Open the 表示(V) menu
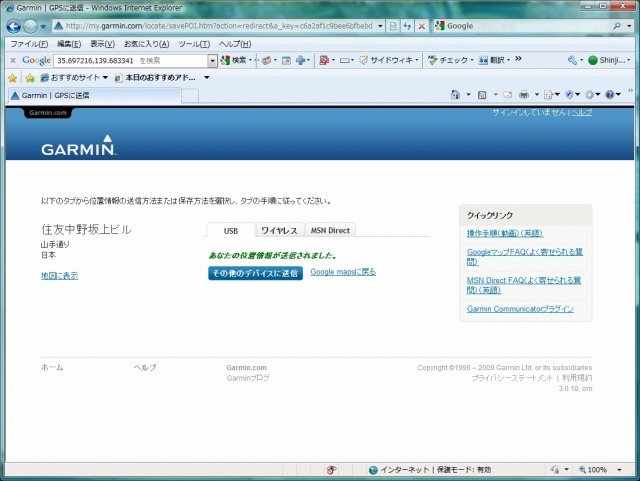Image resolution: width=640 pixels, height=481 pixels. [x=102, y=44]
